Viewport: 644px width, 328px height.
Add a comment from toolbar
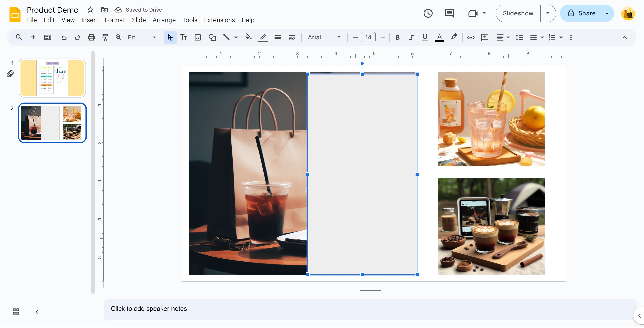(x=485, y=37)
